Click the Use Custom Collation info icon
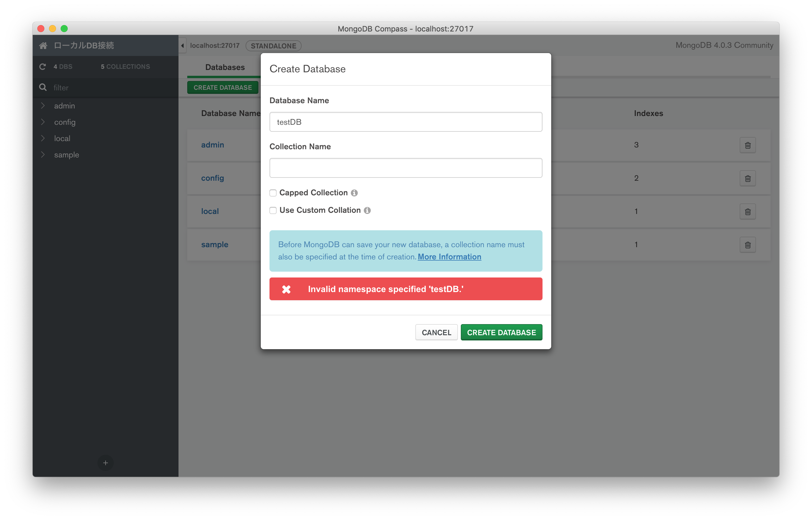Image resolution: width=812 pixels, height=520 pixels. pyautogui.click(x=368, y=210)
